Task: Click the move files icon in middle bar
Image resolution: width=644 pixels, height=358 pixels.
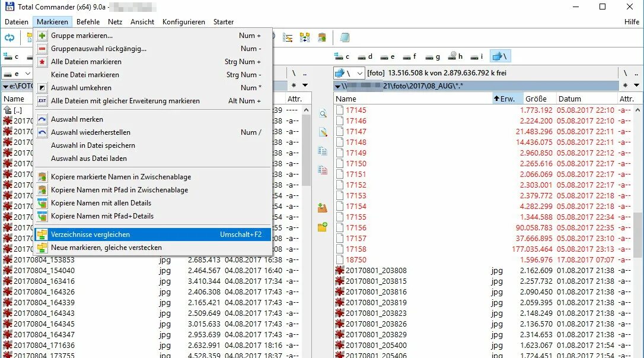Action: 323,169
